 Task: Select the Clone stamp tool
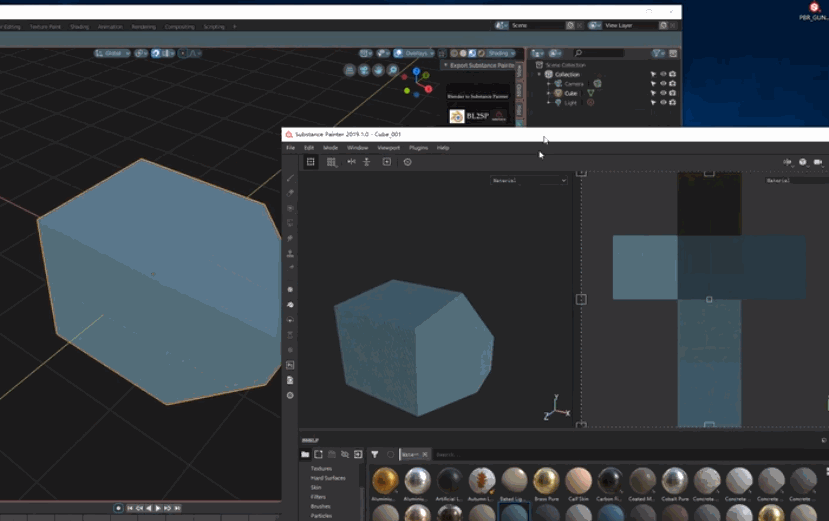[x=290, y=253]
